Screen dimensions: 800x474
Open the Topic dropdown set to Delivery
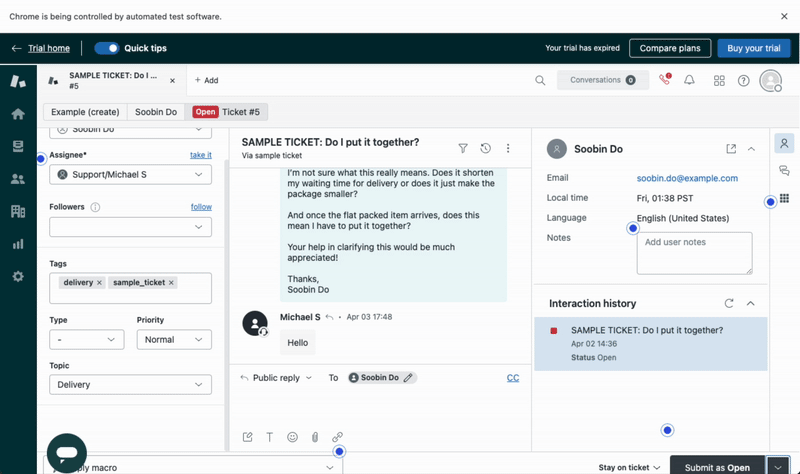click(131, 385)
